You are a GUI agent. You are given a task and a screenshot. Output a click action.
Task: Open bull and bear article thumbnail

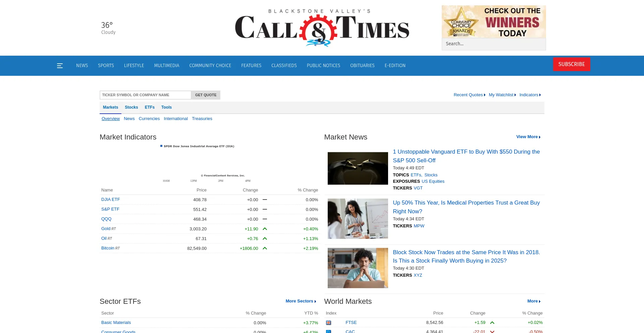click(358, 168)
